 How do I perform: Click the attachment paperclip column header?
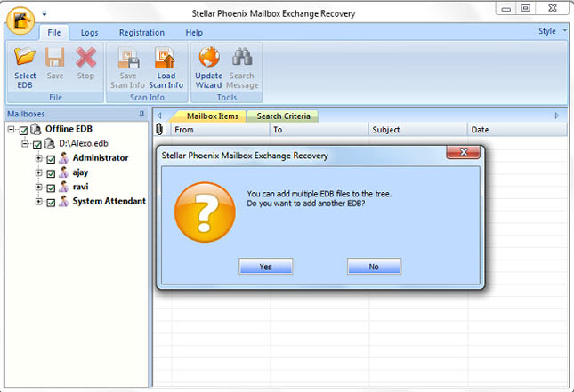coord(159,130)
